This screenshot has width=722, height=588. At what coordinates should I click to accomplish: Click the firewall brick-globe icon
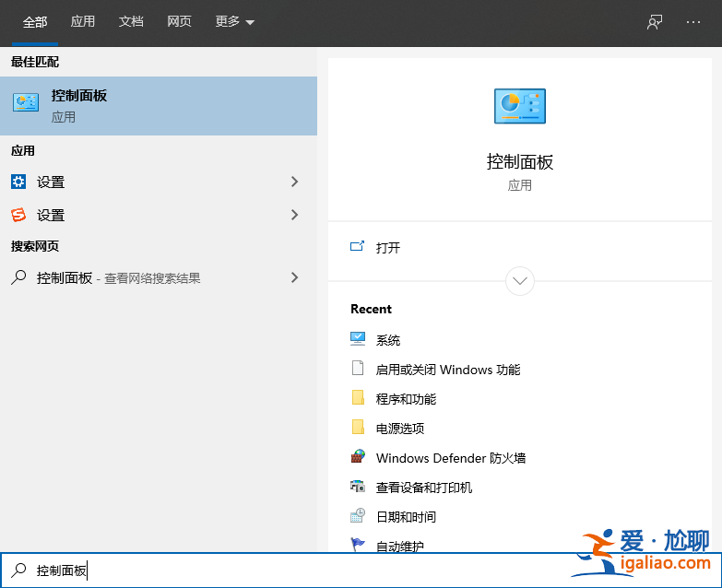(358, 456)
